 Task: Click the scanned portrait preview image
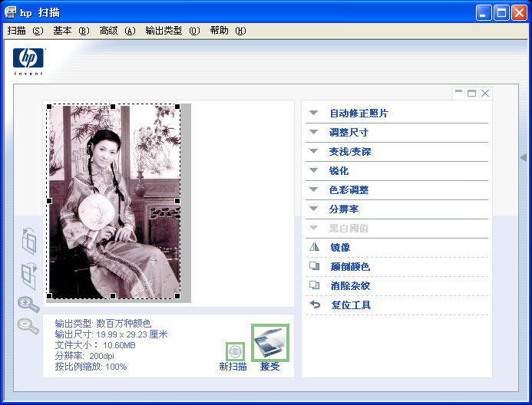click(114, 201)
